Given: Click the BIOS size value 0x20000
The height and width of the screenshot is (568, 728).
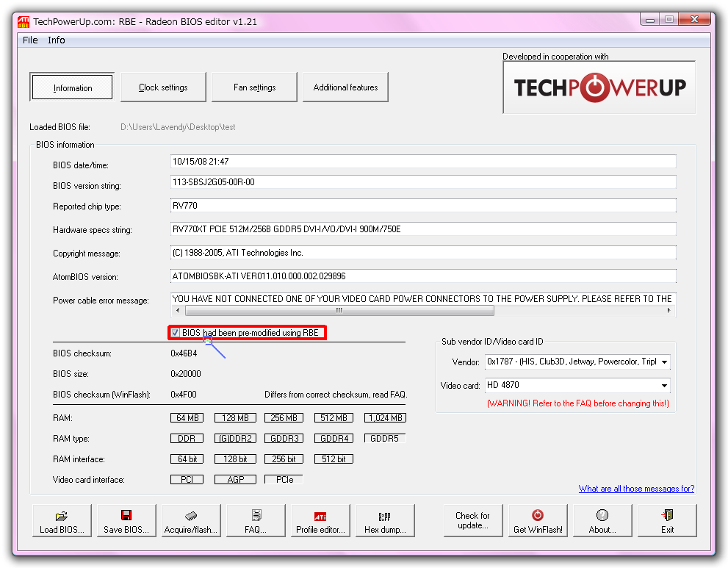Looking at the screenshot, I should coord(186,374).
